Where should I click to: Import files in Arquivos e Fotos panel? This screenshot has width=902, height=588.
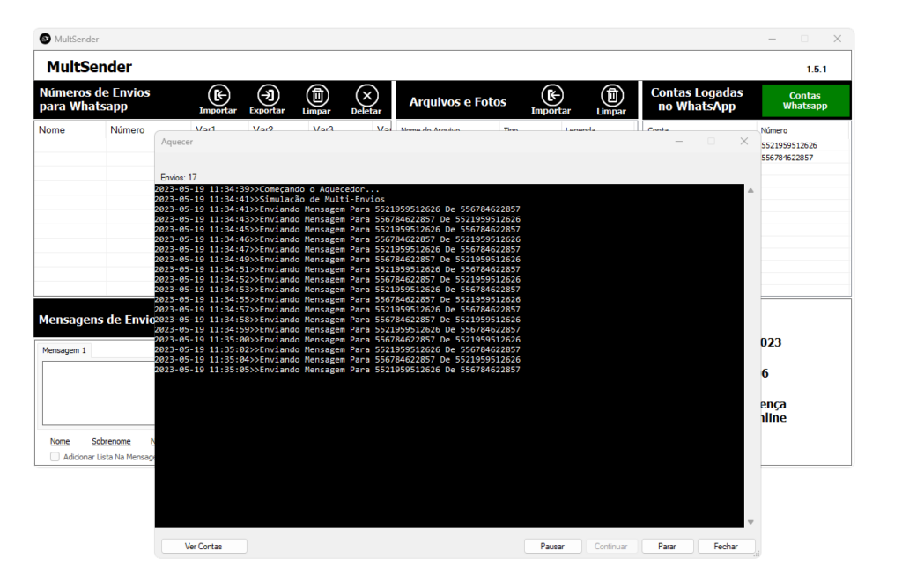pos(551,100)
